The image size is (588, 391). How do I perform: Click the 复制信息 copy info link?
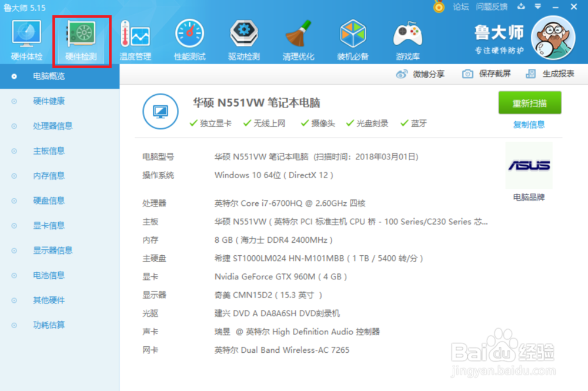tap(529, 125)
